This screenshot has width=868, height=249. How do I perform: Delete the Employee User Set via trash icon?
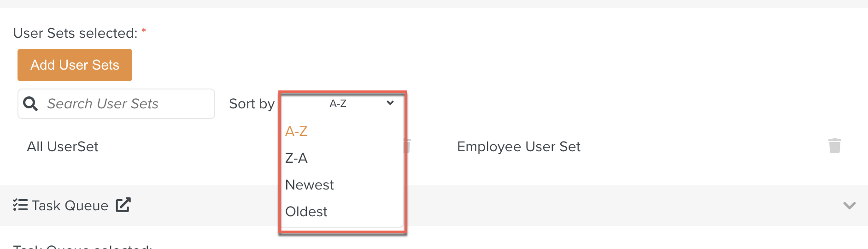point(834,146)
